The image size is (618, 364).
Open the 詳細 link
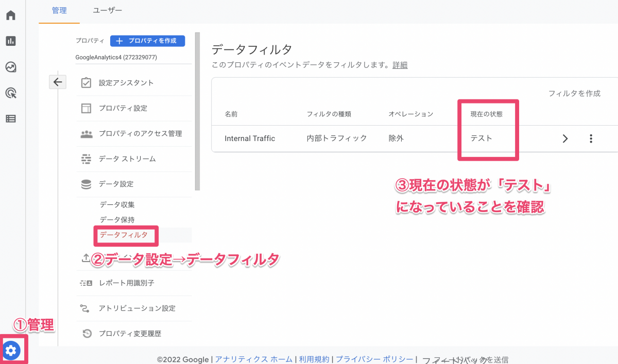point(400,65)
